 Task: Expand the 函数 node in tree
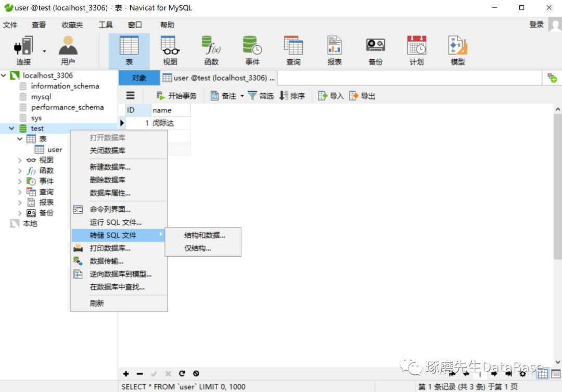[x=20, y=171]
